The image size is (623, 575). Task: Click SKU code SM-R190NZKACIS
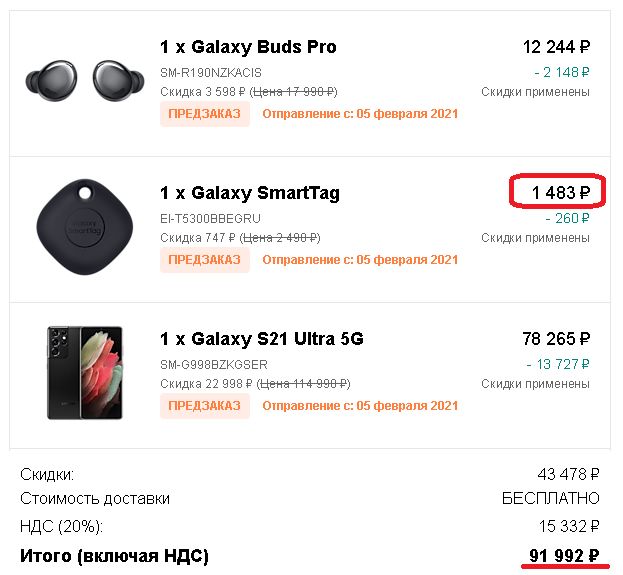coord(211,73)
